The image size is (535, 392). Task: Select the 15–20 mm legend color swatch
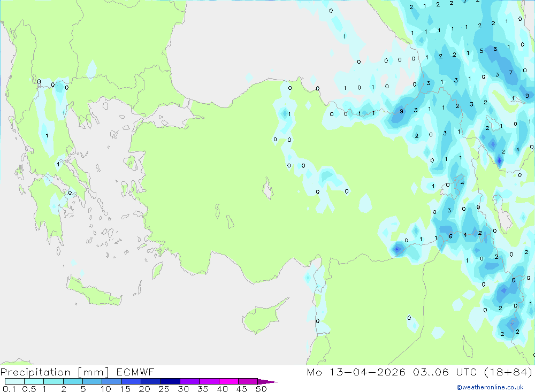pyautogui.click(x=132, y=381)
